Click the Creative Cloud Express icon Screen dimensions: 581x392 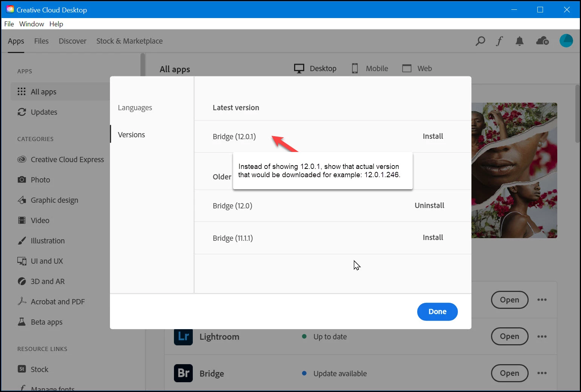click(x=22, y=160)
